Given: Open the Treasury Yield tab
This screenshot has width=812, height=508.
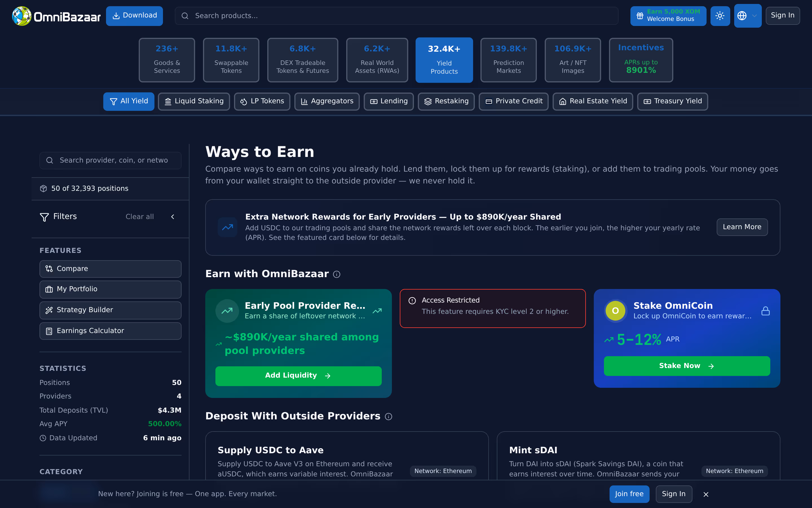Looking at the screenshot, I should 673,102.
